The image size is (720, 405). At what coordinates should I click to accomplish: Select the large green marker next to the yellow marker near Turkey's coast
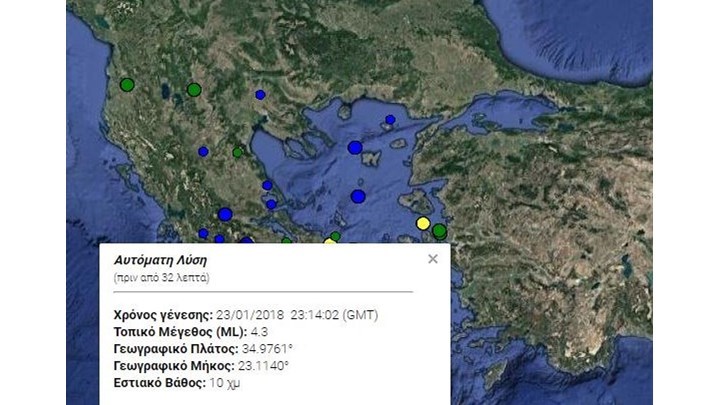pos(439,231)
